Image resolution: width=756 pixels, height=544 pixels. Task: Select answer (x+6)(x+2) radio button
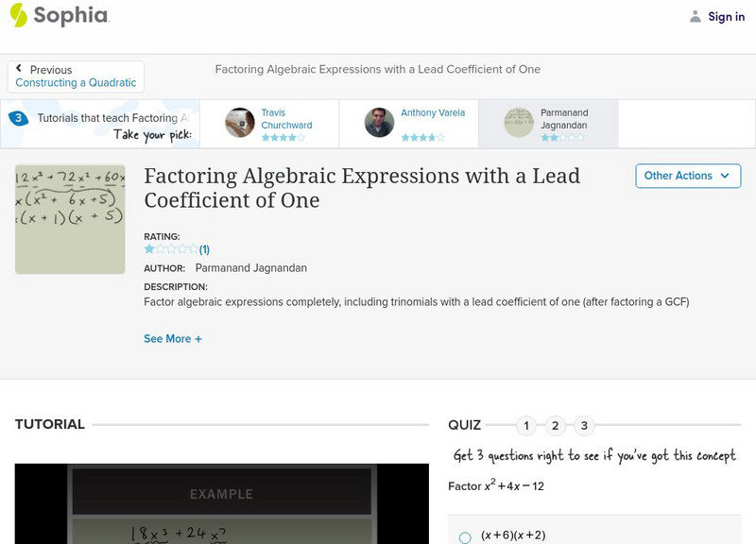(x=465, y=537)
